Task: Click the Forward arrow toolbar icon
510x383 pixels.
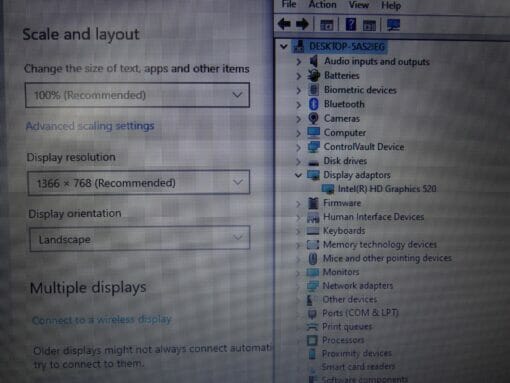Action: [x=302, y=24]
